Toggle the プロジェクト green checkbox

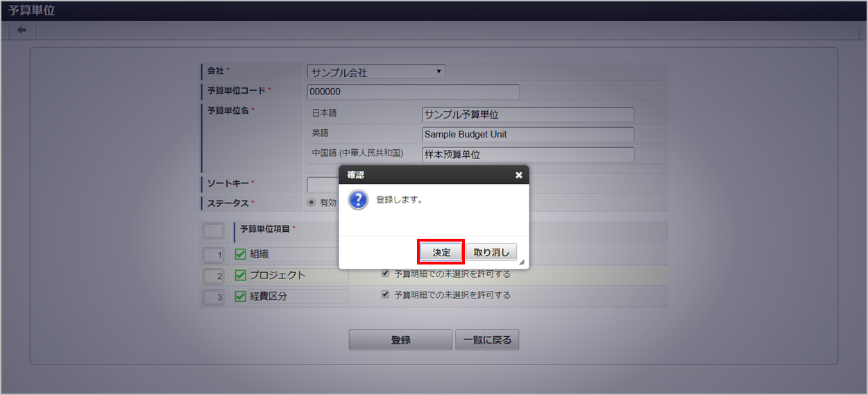[241, 275]
